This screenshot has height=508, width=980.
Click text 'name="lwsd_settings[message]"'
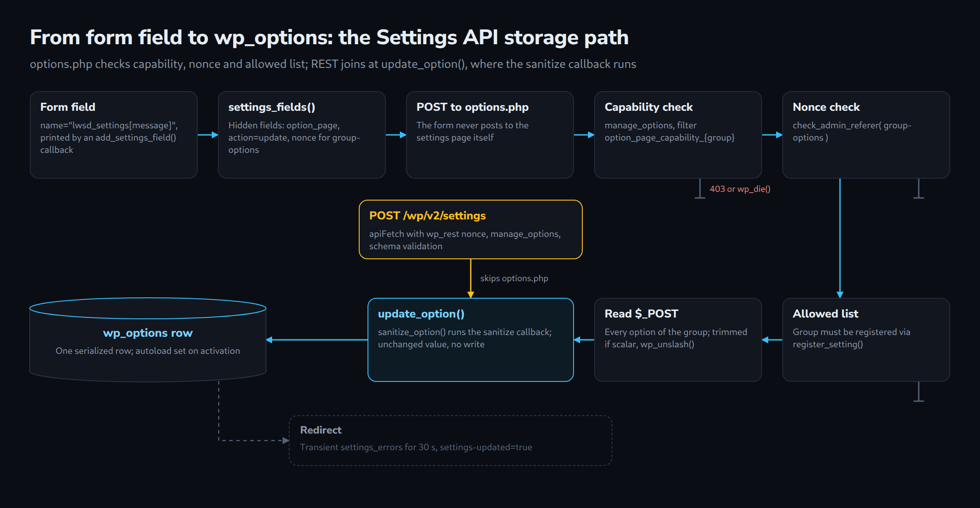point(109,125)
